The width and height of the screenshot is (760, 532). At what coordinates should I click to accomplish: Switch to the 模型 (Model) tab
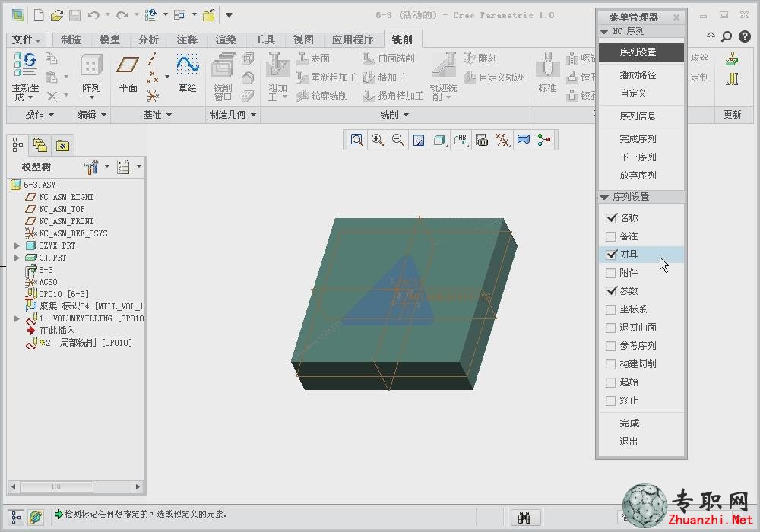pos(109,40)
